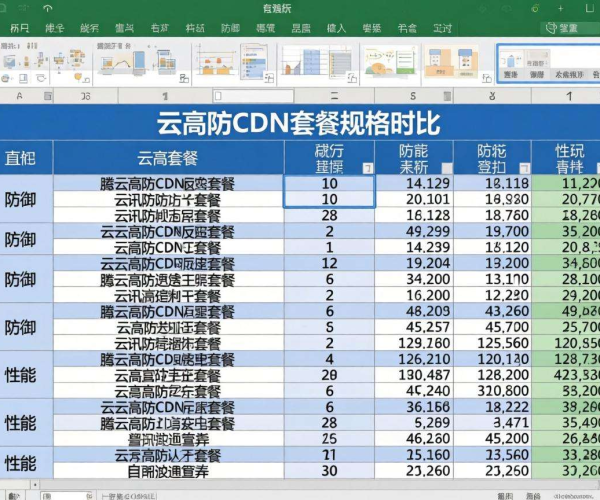The height and width of the screenshot is (500, 600).
Task: Select cell with value 3.471
Action: [x=492, y=423]
